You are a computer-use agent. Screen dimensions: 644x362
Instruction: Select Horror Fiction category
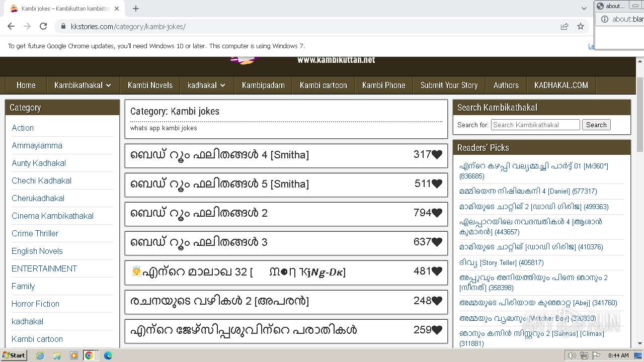coord(36,304)
